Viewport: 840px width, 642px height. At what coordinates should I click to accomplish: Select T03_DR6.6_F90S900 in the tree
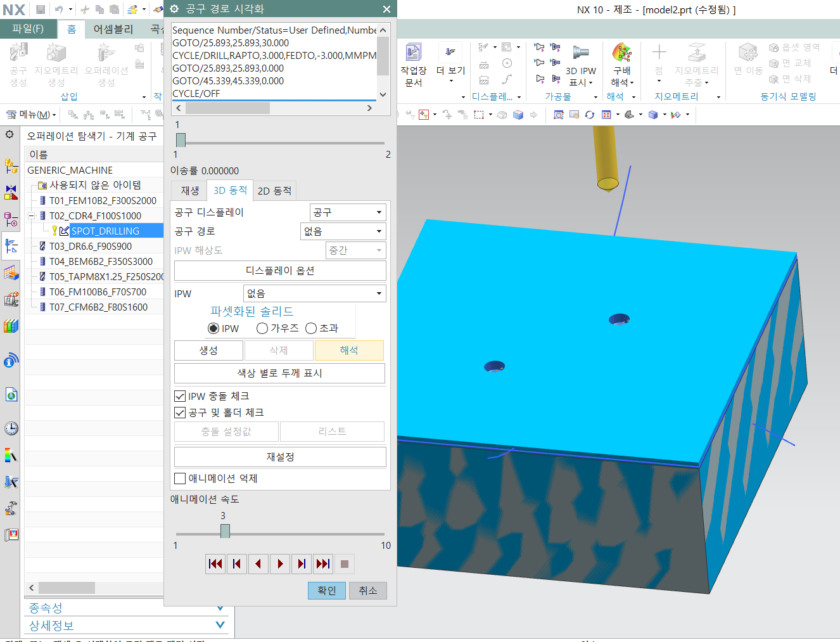(91, 246)
